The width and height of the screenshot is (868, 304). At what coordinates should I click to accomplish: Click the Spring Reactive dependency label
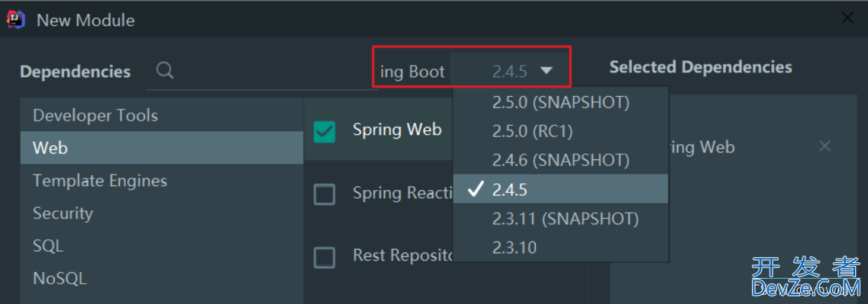click(403, 193)
